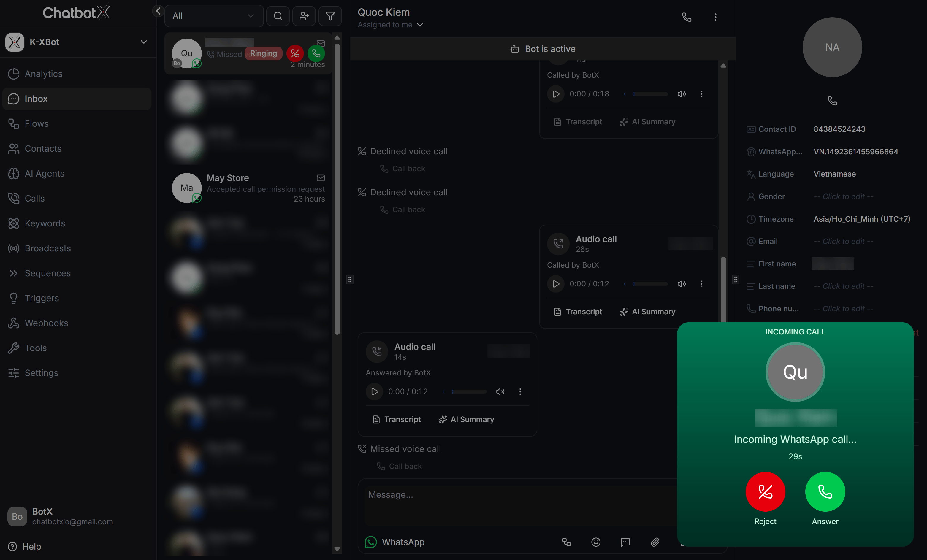Image resolution: width=927 pixels, height=560 pixels.
Task: Click the add contact icon
Action: pyautogui.click(x=304, y=16)
